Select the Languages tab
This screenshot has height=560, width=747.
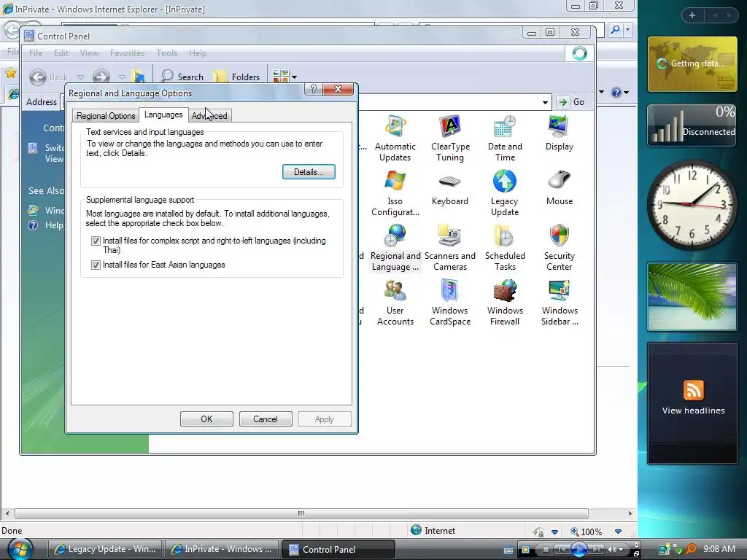point(163,114)
